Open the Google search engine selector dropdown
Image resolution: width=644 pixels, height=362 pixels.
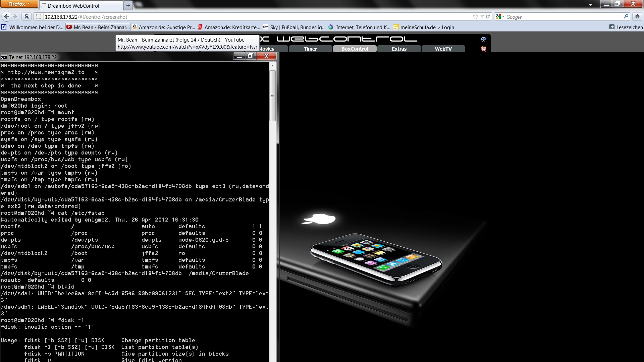click(x=500, y=16)
